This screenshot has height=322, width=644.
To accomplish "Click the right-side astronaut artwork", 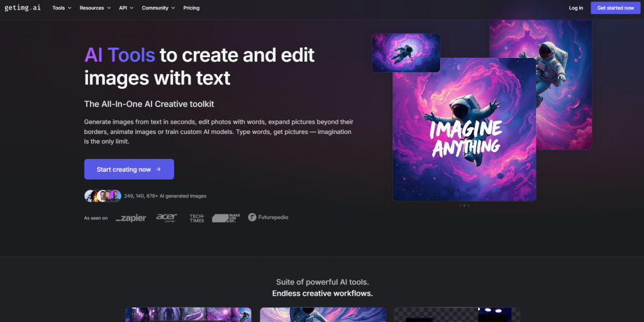I will 563,82.
